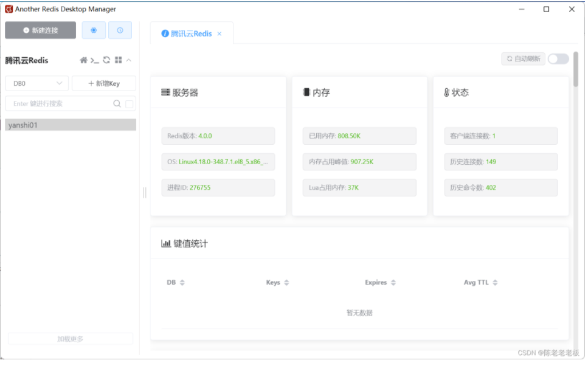Screen dimensions: 588x374
Task: Select the yanshi01 key
Action: point(71,125)
